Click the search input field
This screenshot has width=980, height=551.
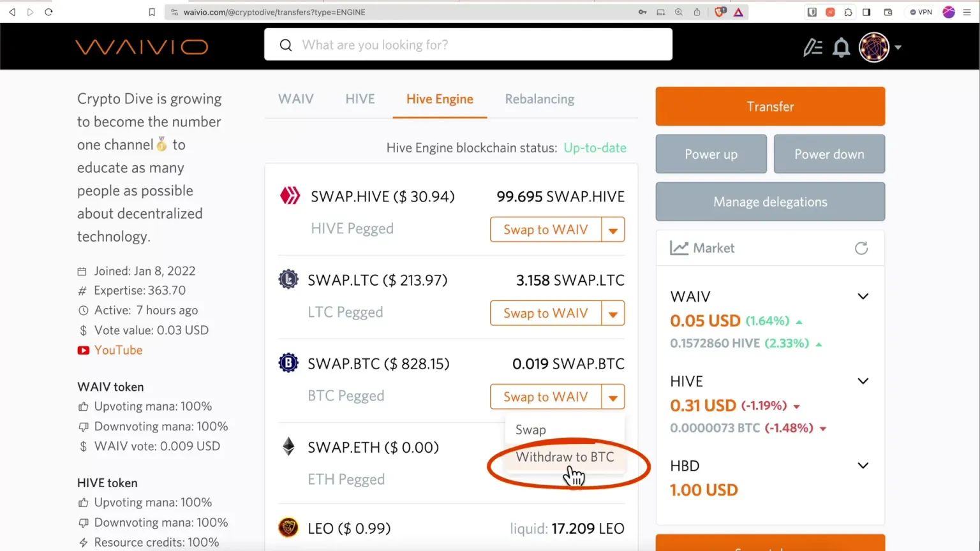click(x=468, y=44)
